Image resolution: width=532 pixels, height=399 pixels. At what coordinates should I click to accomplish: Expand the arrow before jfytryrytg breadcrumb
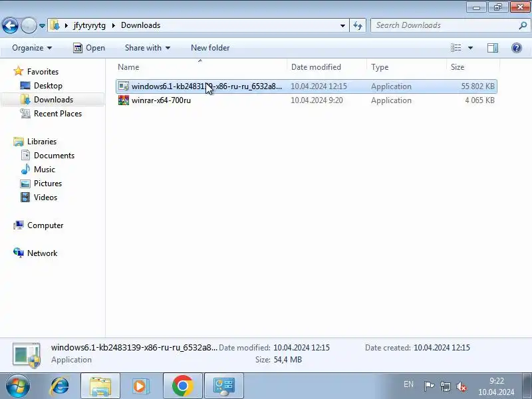(66, 25)
